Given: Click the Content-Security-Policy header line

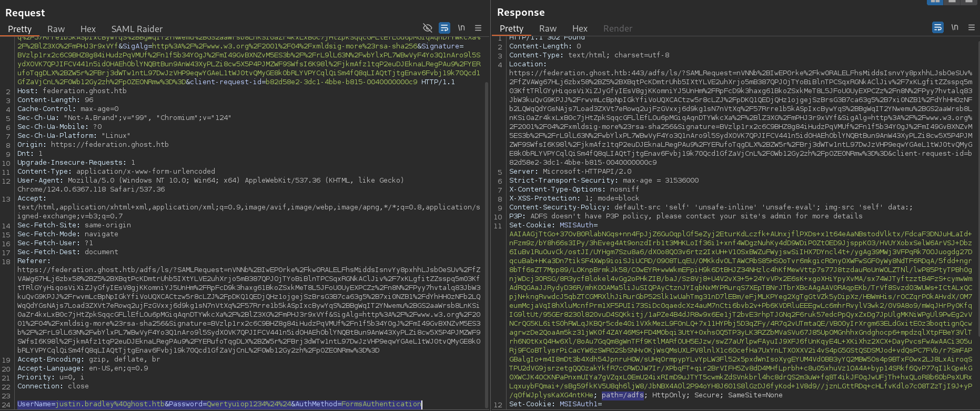Looking at the screenshot, I should click(x=711, y=207).
